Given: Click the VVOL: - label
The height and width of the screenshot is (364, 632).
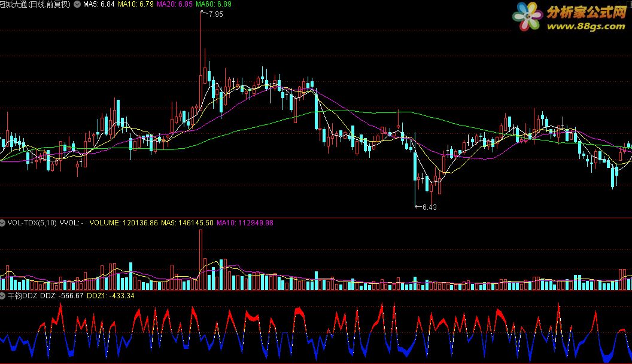Looking at the screenshot, I should (x=72, y=223).
